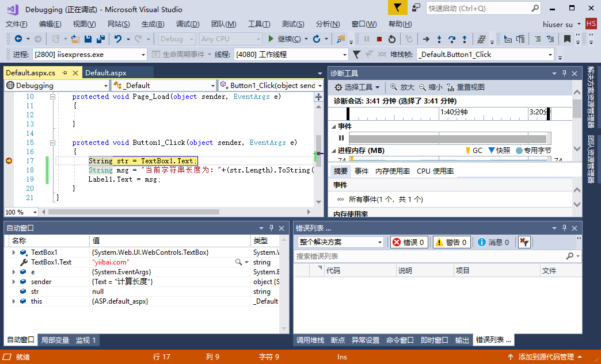The height and width of the screenshot is (364, 601).
Task: Toggle the 错误 0 errors filter
Action: pos(408,242)
